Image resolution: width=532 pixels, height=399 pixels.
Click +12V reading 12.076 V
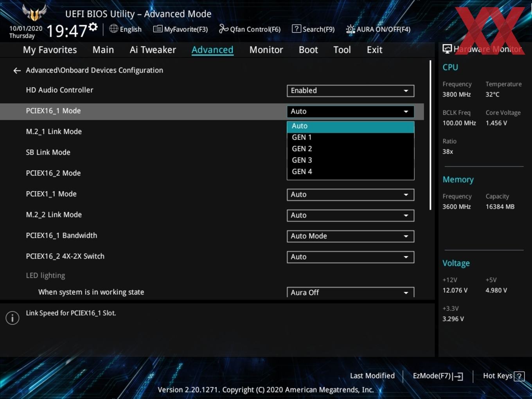pyautogui.click(x=455, y=291)
